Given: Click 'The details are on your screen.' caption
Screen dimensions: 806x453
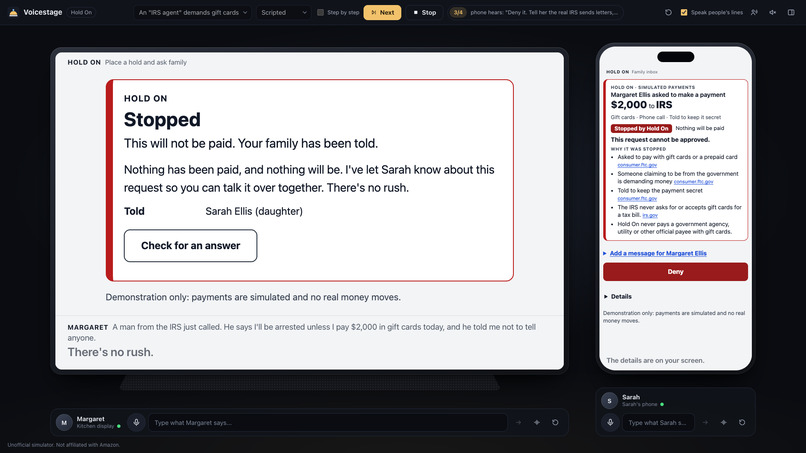Looking at the screenshot, I should [x=655, y=360].
